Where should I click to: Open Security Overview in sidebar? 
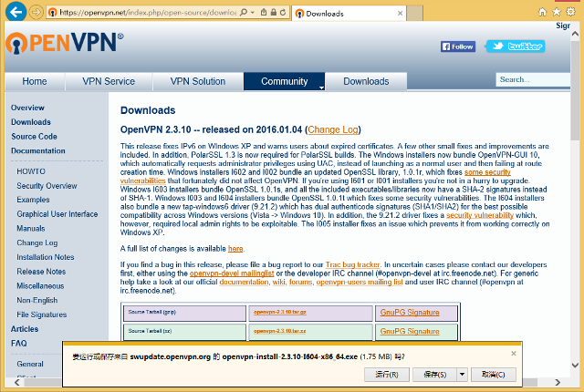coord(47,186)
